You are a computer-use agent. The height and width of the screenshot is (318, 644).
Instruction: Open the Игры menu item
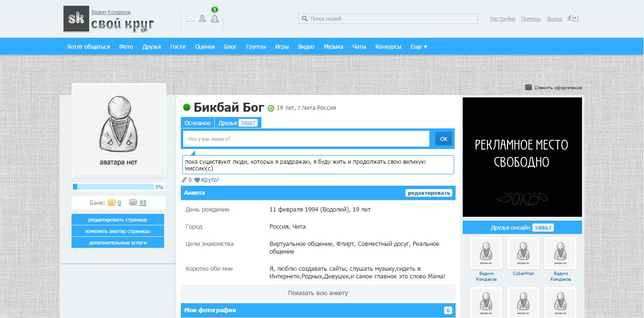pos(282,47)
